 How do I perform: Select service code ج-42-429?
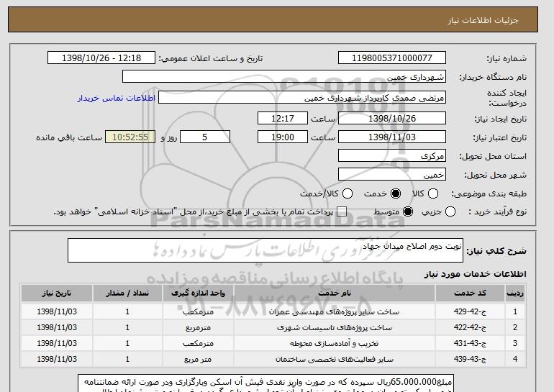(470, 312)
